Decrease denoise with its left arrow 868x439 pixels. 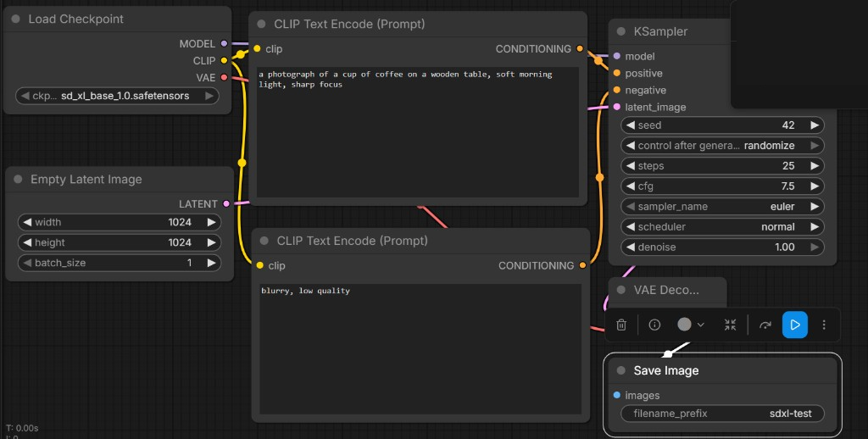click(630, 247)
